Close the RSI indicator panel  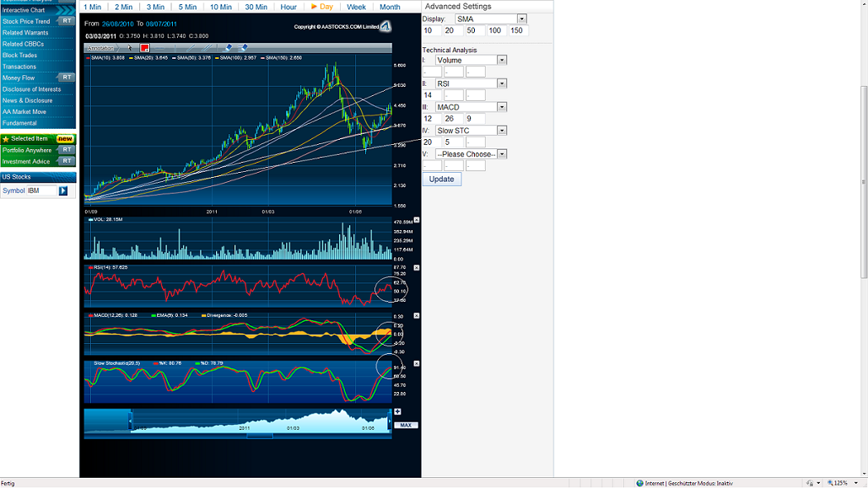[416, 268]
